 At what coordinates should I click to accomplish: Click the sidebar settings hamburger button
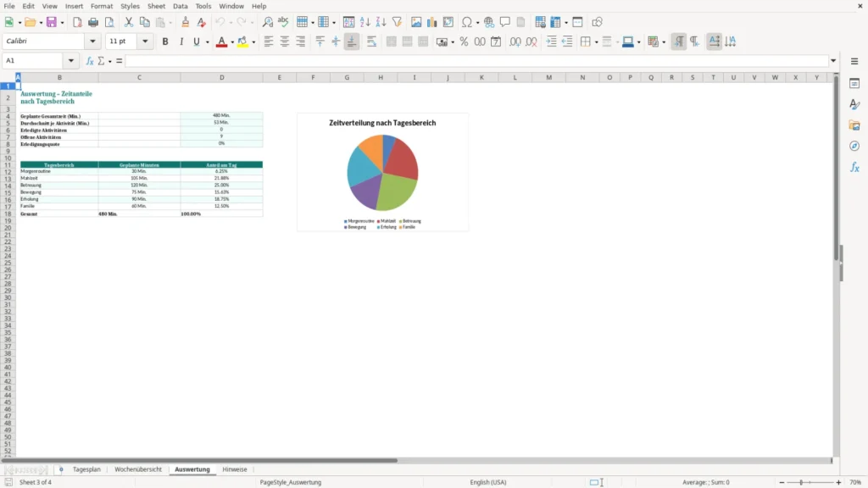coord(854,61)
